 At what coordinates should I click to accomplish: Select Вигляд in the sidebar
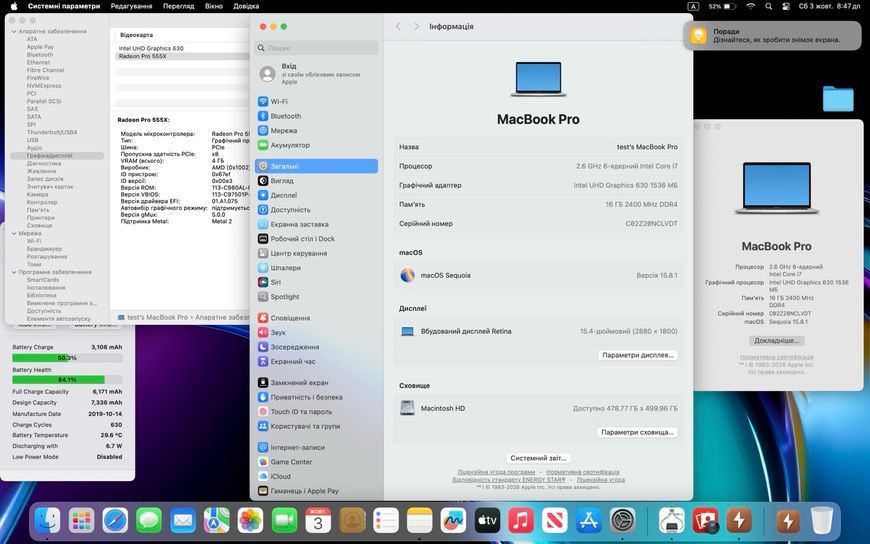pyautogui.click(x=316, y=180)
